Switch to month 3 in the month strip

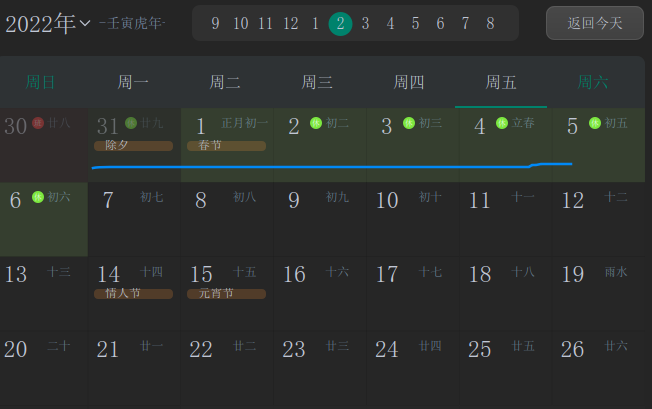tap(365, 23)
